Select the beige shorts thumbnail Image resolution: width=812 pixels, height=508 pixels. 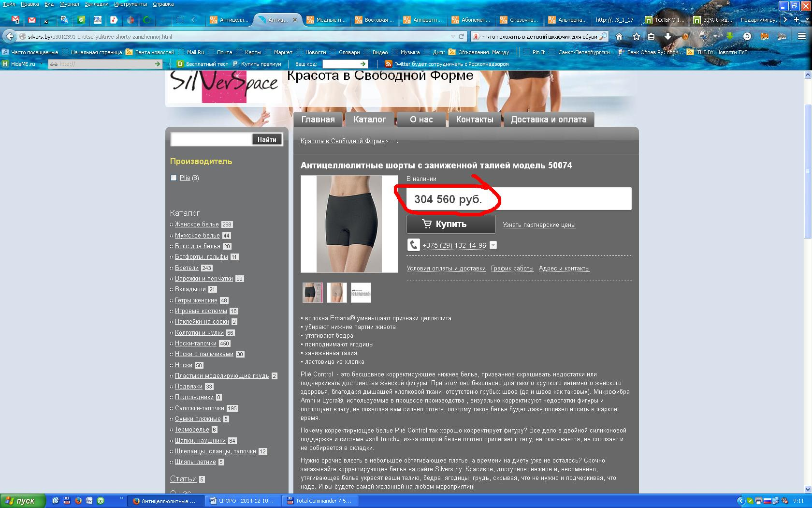coord(336,293)
